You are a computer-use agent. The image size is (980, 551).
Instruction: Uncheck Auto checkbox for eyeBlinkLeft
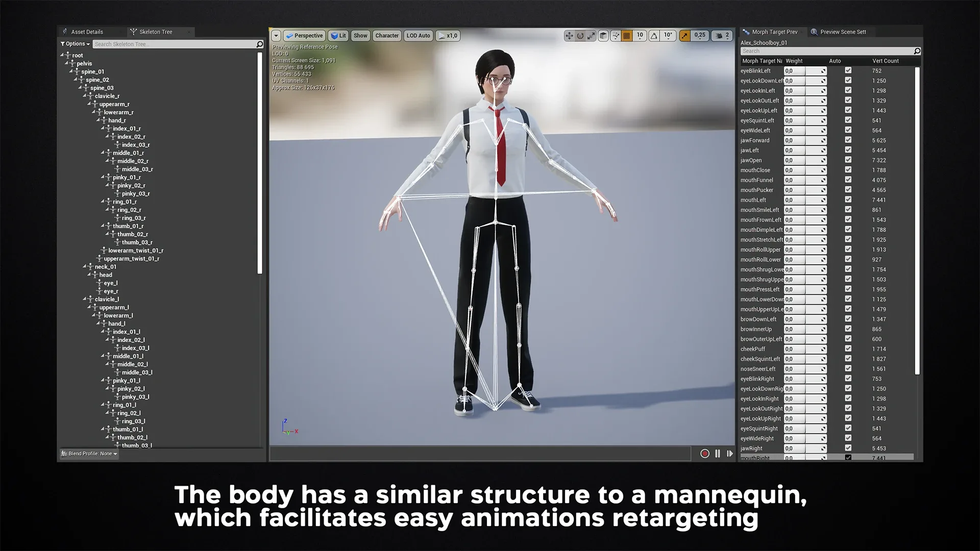[848, 70]
